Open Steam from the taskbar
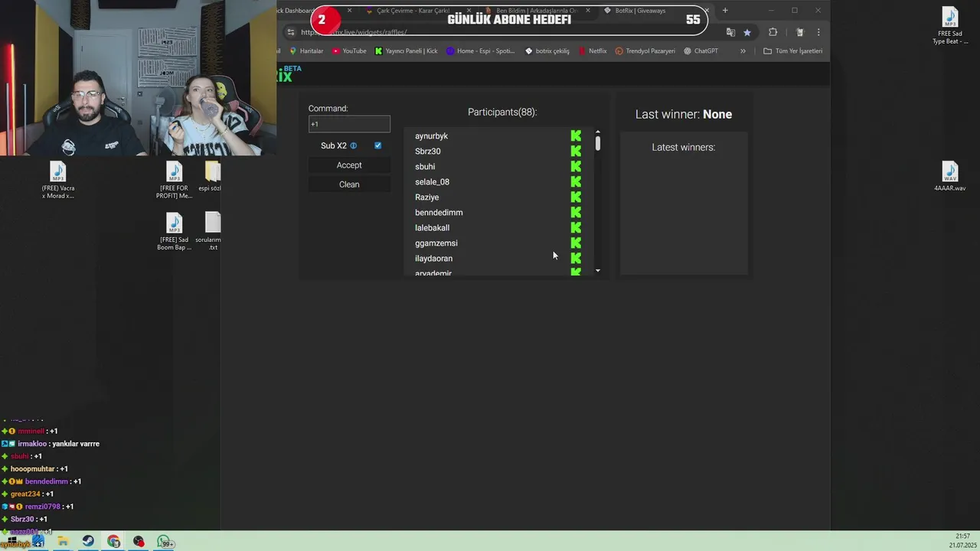This screenshot has width=980, height=551. [88, 542]
